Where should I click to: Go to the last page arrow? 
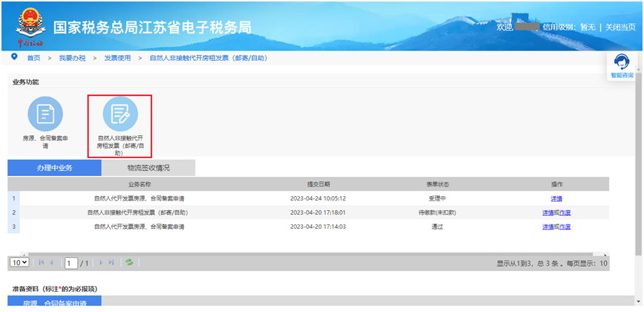pos(111,262)
